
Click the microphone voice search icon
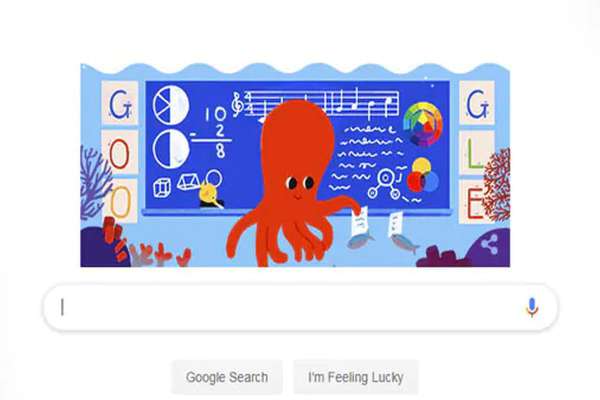tap(532, 307)
